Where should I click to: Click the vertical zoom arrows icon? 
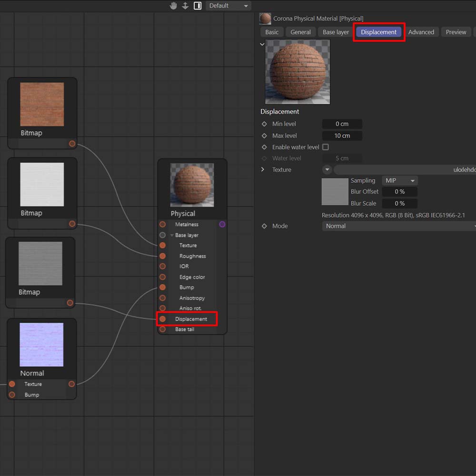186,6
